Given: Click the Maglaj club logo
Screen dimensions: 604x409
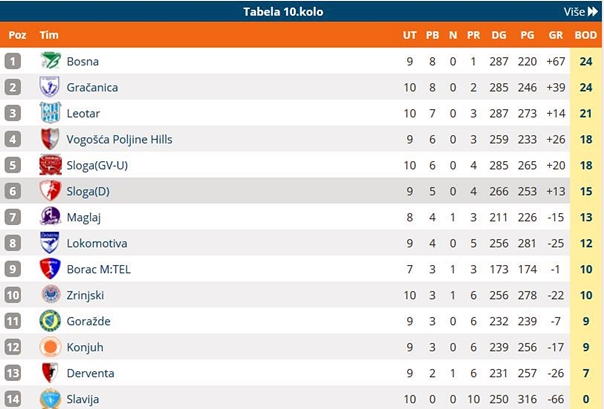Looking at the screenshot, I should [50, 217].
